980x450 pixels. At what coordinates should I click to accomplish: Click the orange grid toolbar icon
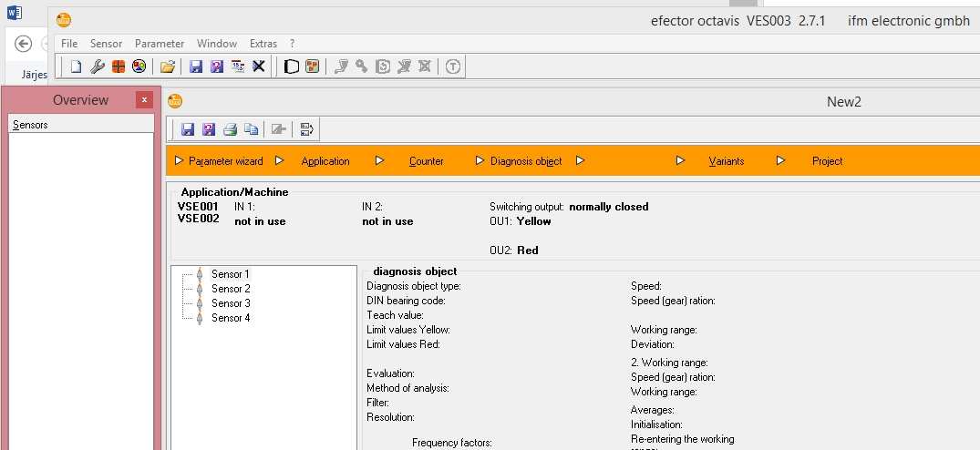[119, 66]
